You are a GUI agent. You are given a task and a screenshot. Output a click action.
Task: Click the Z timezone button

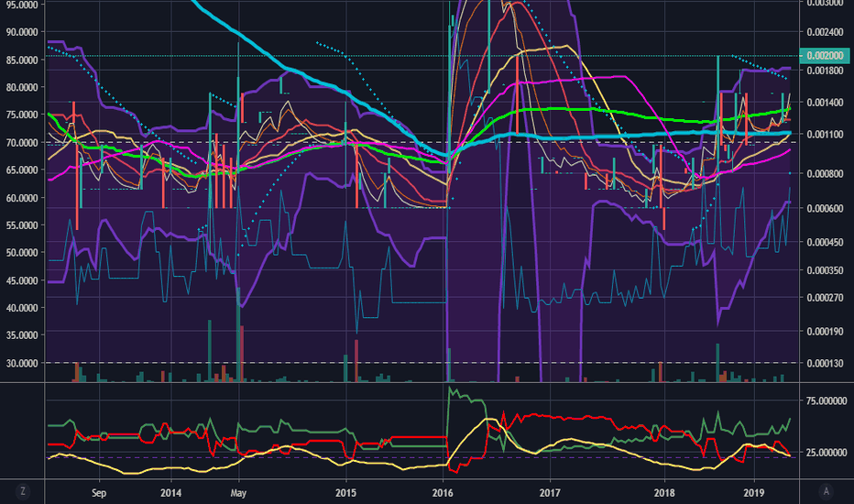point(22,491)
